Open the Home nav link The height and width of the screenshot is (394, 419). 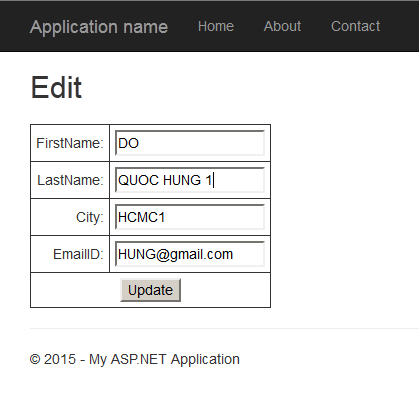coord(216,26)
